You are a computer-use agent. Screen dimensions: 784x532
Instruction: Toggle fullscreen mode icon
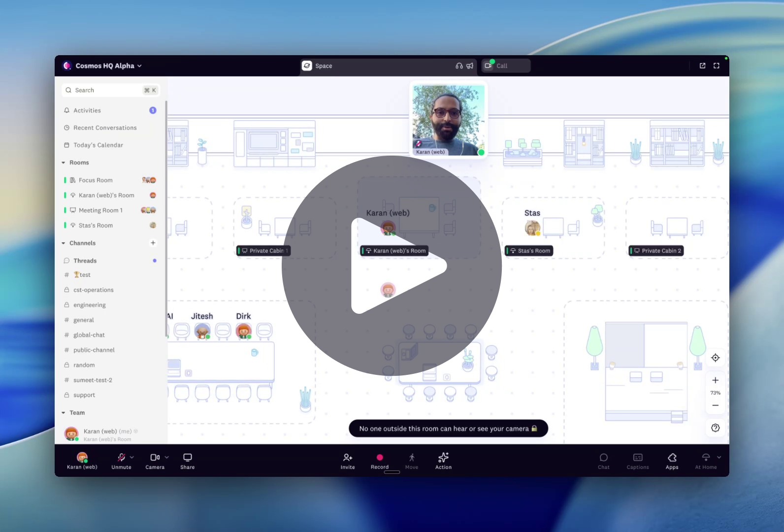coord(717,66)
